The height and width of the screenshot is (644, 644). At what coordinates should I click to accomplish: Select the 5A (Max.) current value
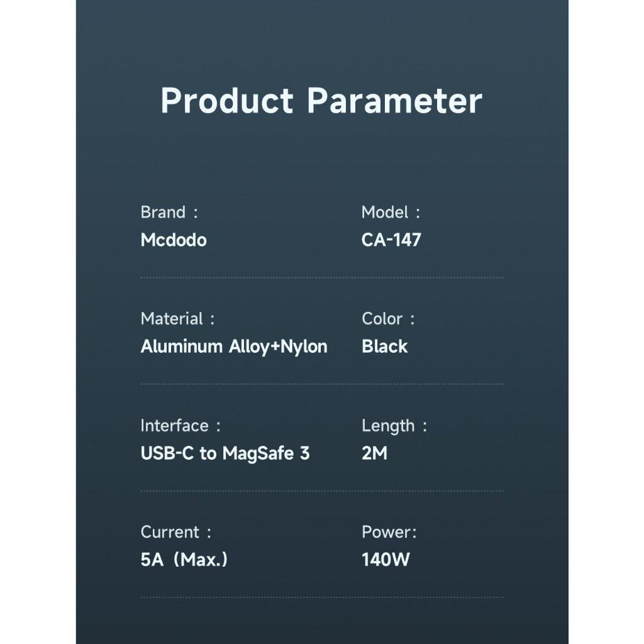tap(184, 560)
